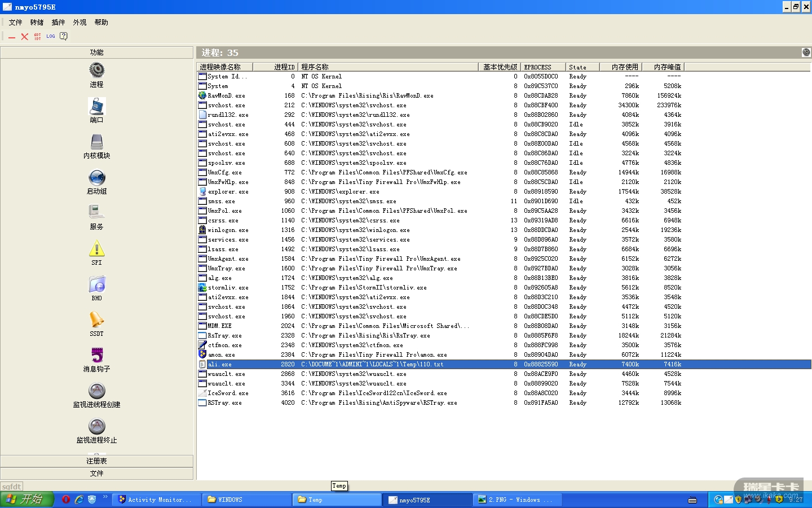Open the BHO sidebar icon
The height and width of the screenshot is (508, 812).
[x=97, y=284]
